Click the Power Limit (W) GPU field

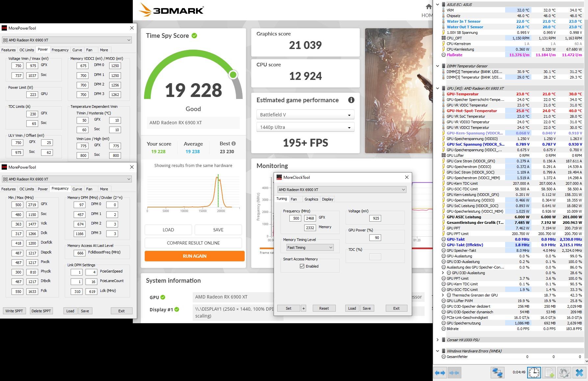point(32,95)
